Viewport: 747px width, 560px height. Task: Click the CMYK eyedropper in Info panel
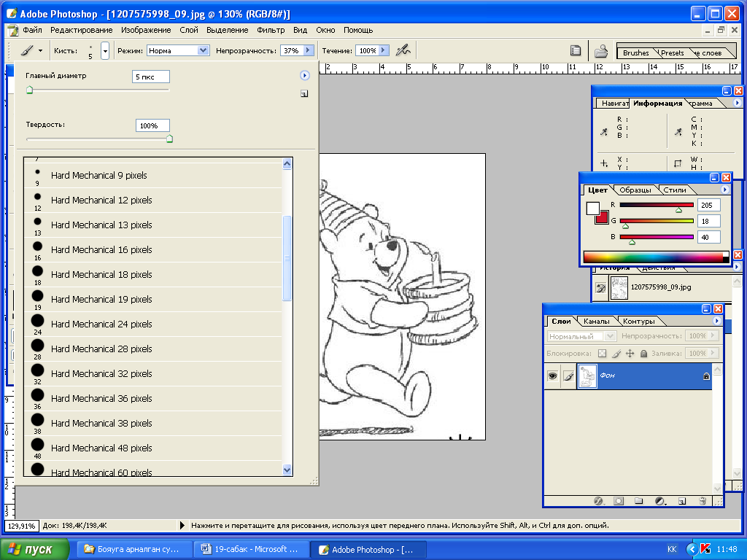(678, 132)
